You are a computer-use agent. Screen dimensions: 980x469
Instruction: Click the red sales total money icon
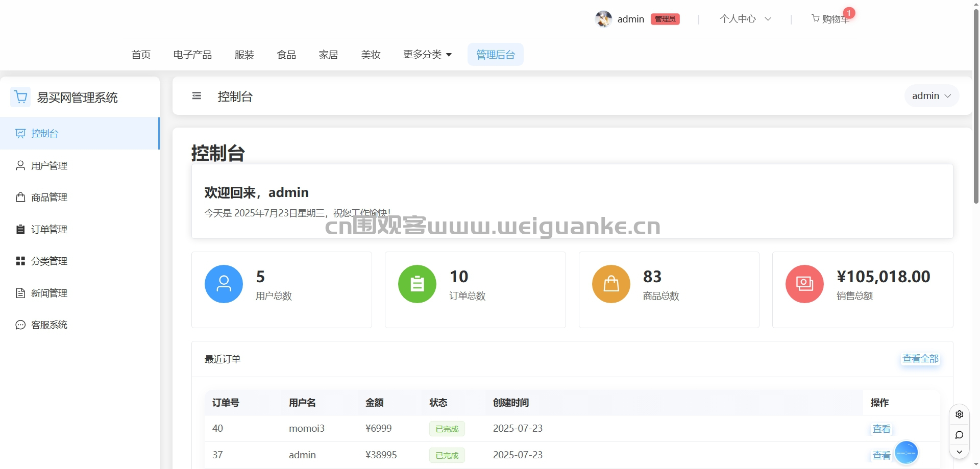pyautogui.click(x=804, y=284)
